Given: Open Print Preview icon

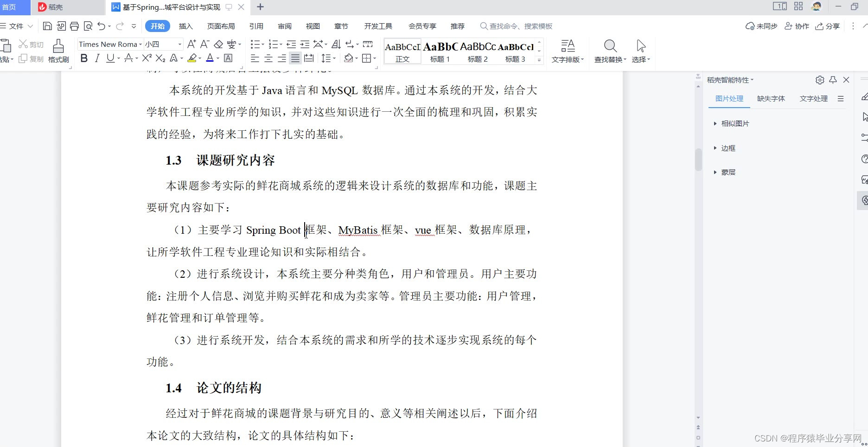Looking at the screenshot, I should coord(88,26).
